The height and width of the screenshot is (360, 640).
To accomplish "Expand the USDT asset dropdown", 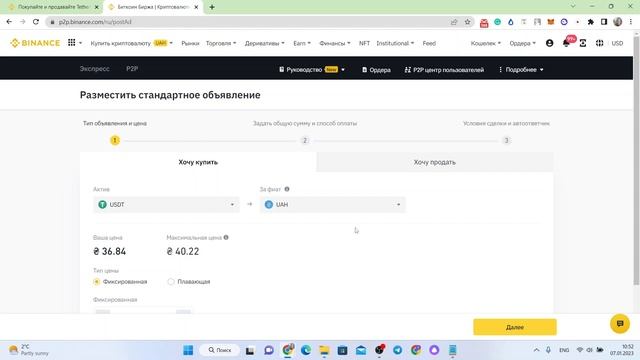I will tap(166, 204).
